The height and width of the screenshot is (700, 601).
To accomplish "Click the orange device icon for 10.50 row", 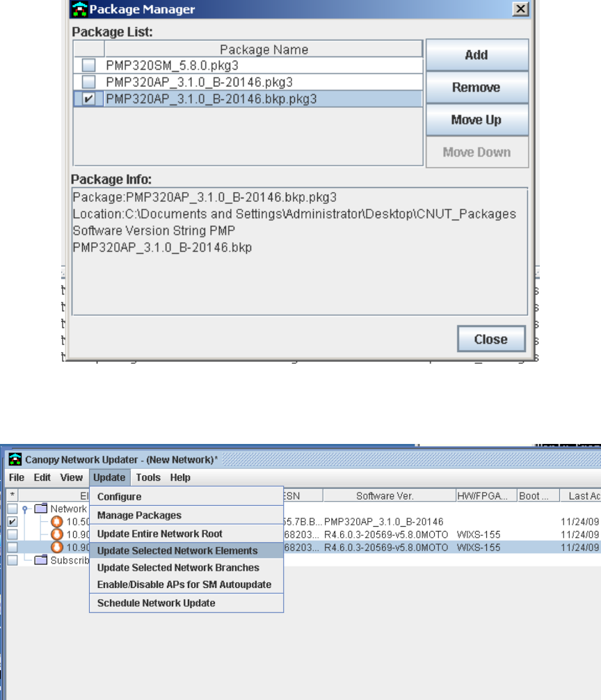I will tap(57, 521).
